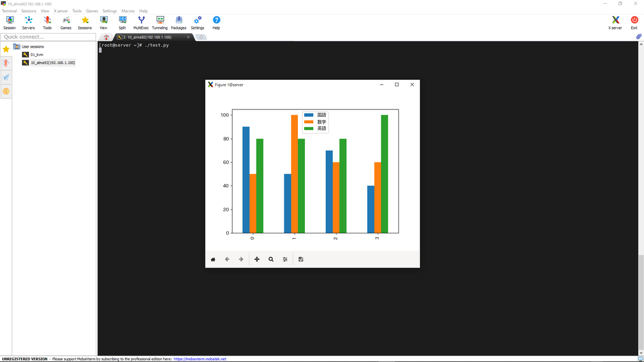
Task: Open the subplot configuration sliders icon
Action: click(285, 259)
